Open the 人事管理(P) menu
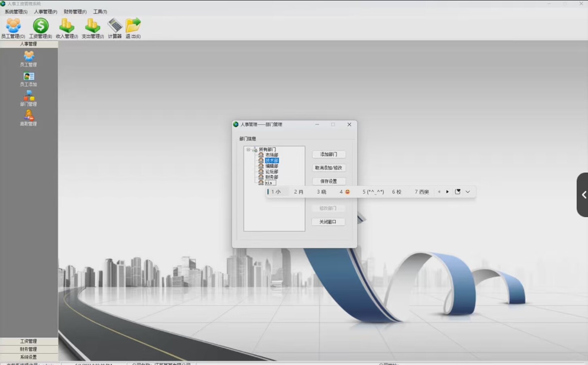 (45, 12)
